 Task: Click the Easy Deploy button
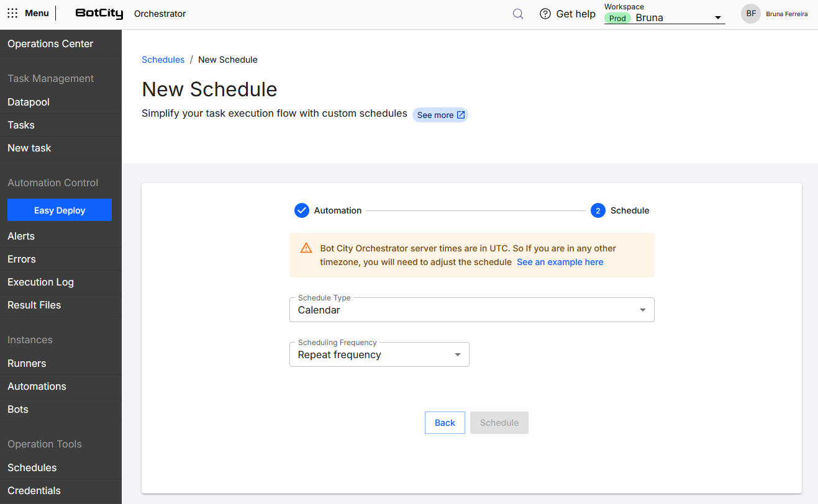[60, 210]
